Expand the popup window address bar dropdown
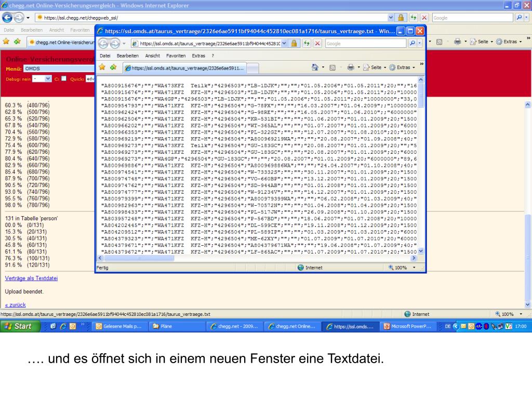 (284, 44)
